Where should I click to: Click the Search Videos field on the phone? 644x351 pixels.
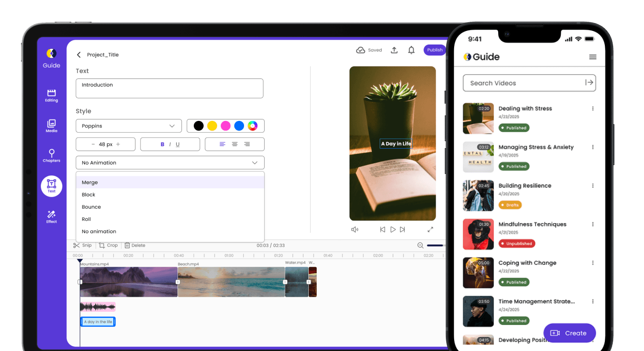click(x=529, y=83)
